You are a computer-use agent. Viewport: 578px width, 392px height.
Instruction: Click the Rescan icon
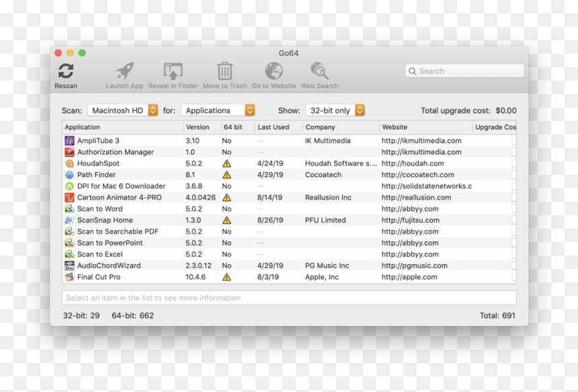tap(66, 71)
